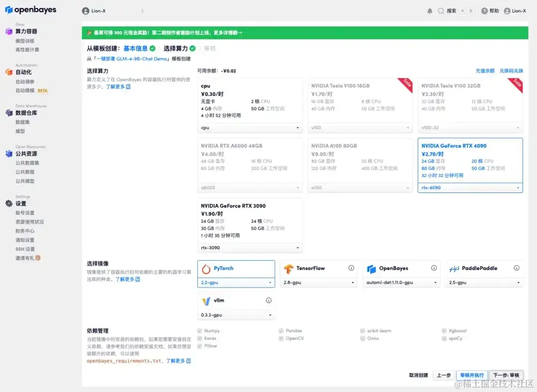
Task: Click the search magnifier icon
Action: [x=441, y=11]
